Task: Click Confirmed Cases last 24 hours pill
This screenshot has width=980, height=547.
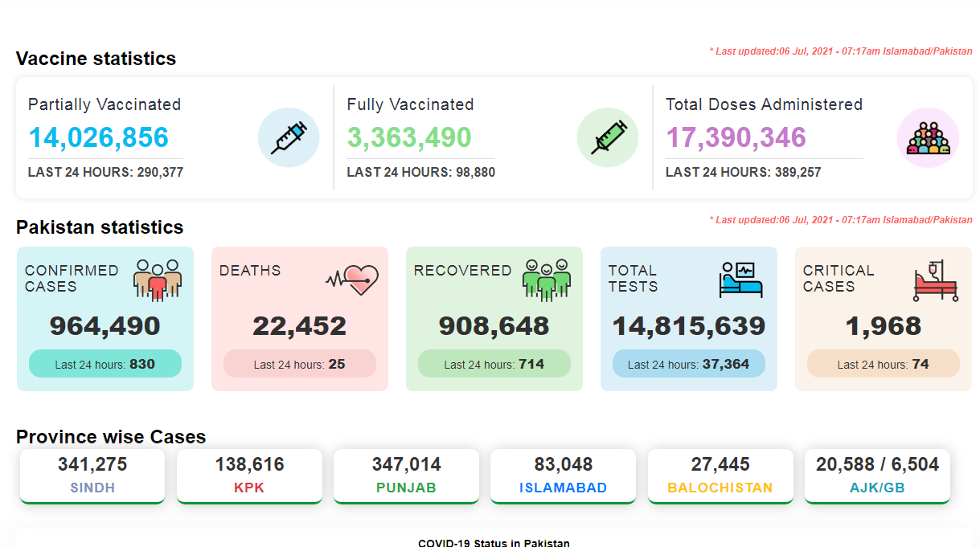Action: (105, 364)
